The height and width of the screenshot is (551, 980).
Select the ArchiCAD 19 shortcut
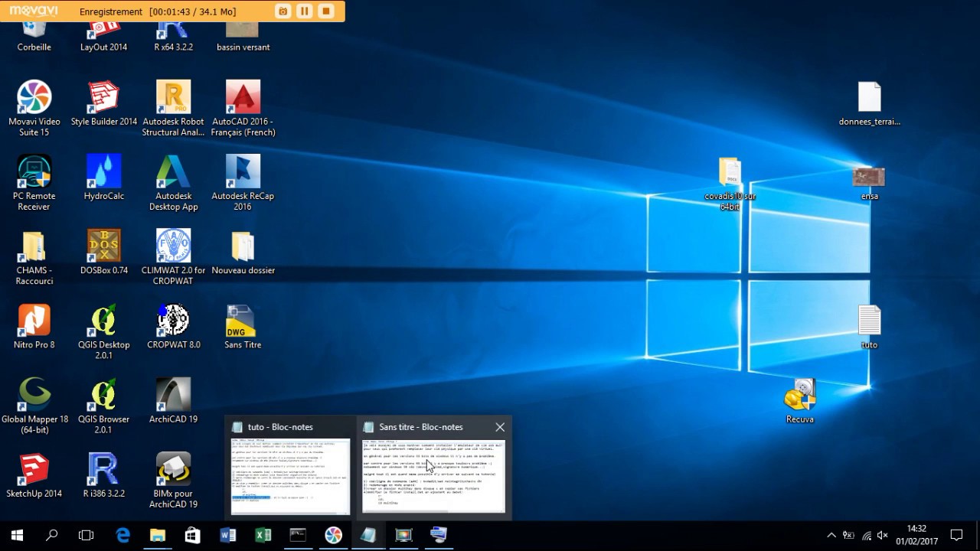[174, 401]
